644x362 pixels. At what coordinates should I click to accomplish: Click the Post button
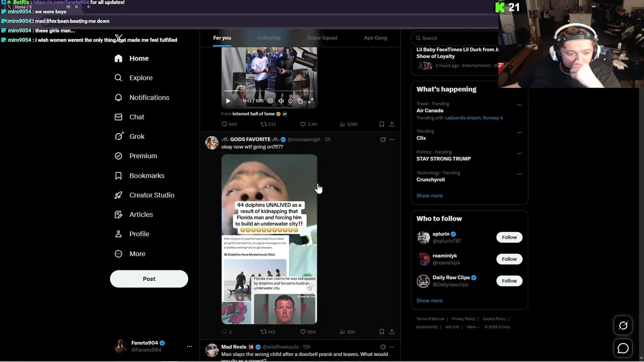click(x=149, y=279)
